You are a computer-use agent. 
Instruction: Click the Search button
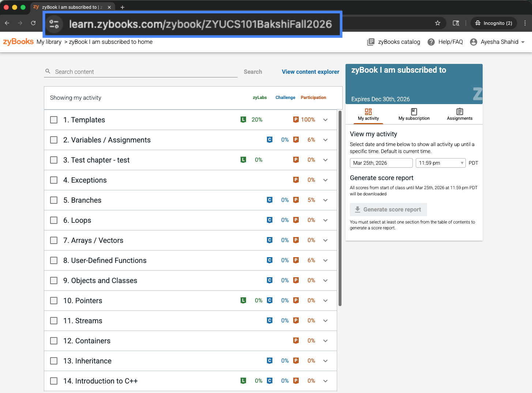(253, 72)
